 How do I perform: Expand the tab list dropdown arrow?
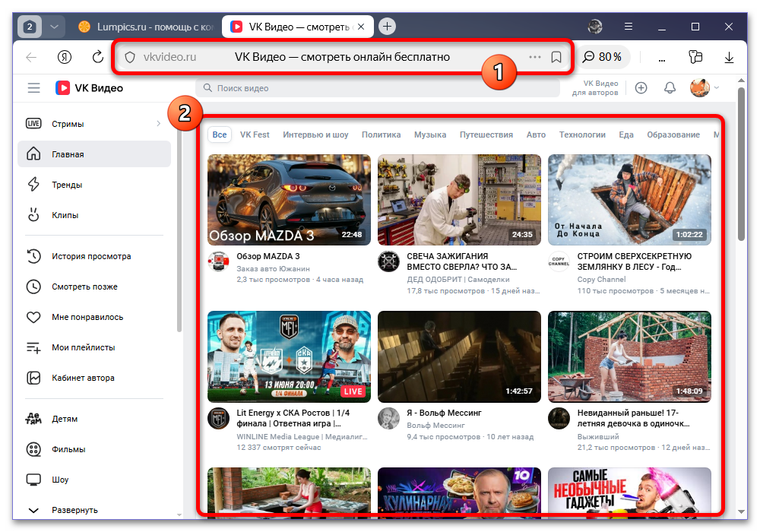click(x=54, y=27)
